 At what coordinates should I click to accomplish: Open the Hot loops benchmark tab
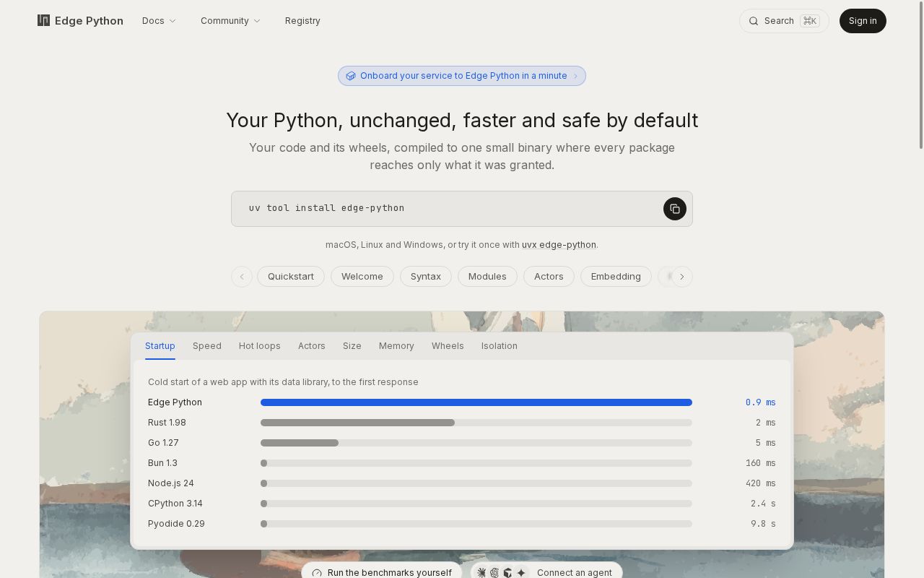click(x=260, y=346)
